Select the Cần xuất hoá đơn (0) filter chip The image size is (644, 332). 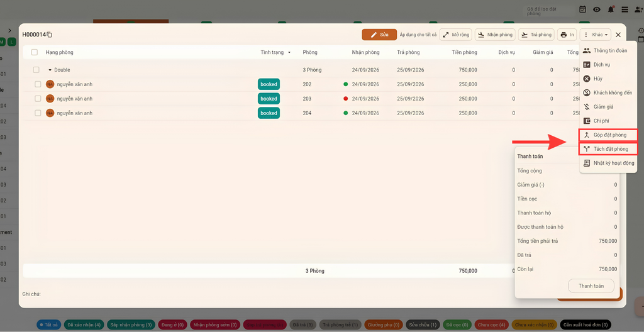(x=586, y=324)
